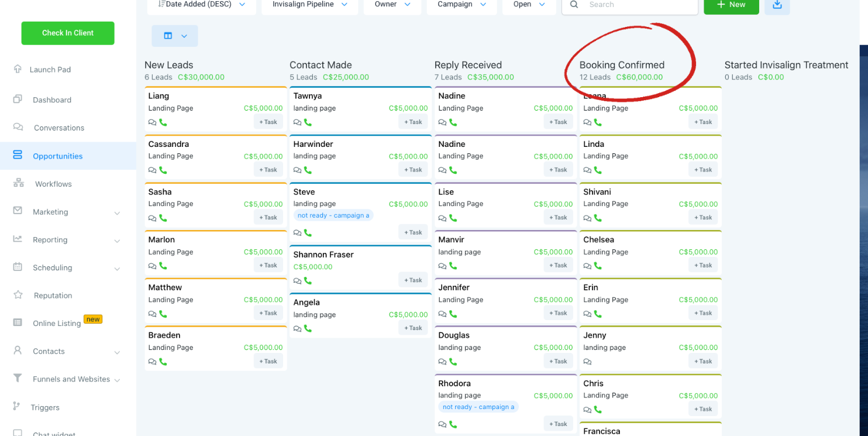Click Workflows sidebar icon

[19, 183]
